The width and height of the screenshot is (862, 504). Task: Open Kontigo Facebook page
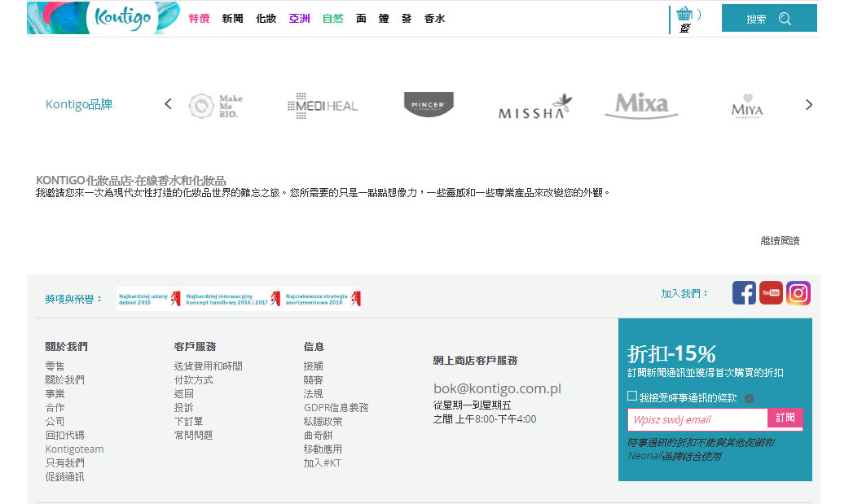pyautogui.click(x=744, y=293)
